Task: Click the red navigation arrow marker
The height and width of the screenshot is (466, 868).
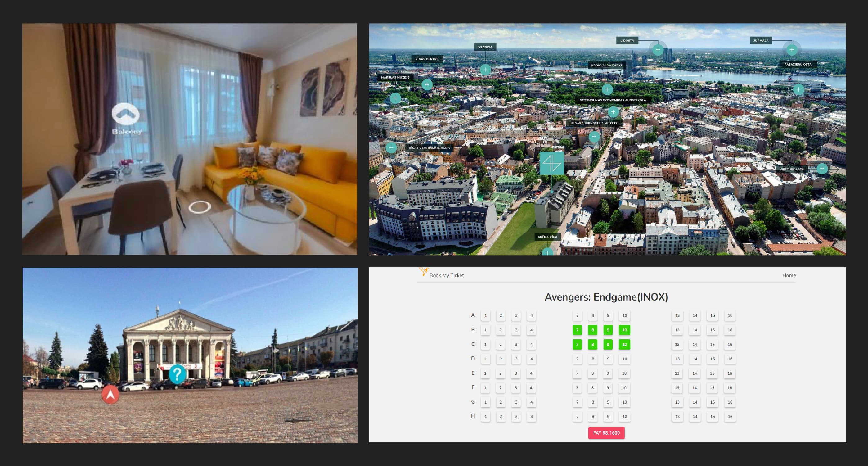Action: pos(110,394)
